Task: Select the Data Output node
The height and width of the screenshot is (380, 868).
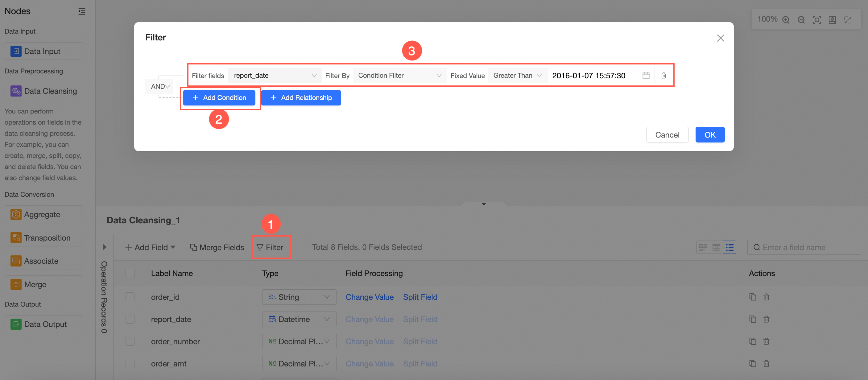Action: click(43, 324)
